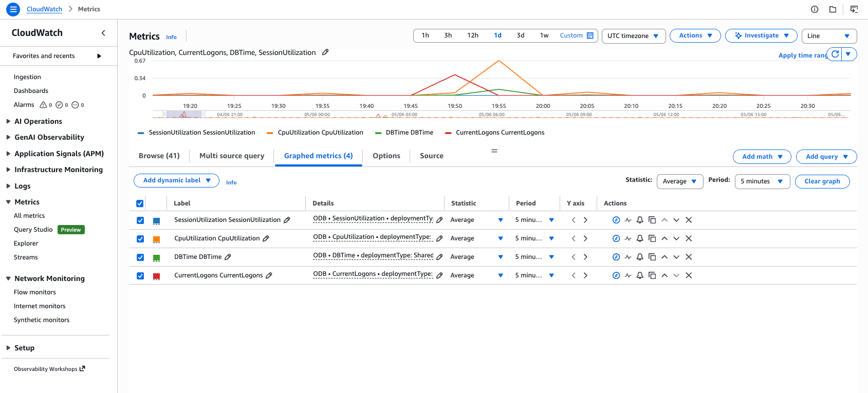This screenshot has width=868, height=393.
Task: Open the Custom time range picker
Action: coord(577,35)
